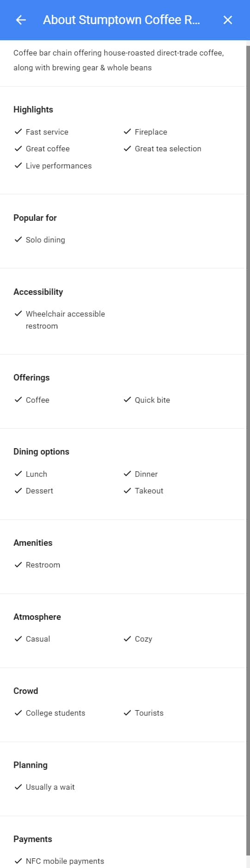Click the Dining options section heading
The width and height of the screenshot is (250, 868).
(41, 452)
